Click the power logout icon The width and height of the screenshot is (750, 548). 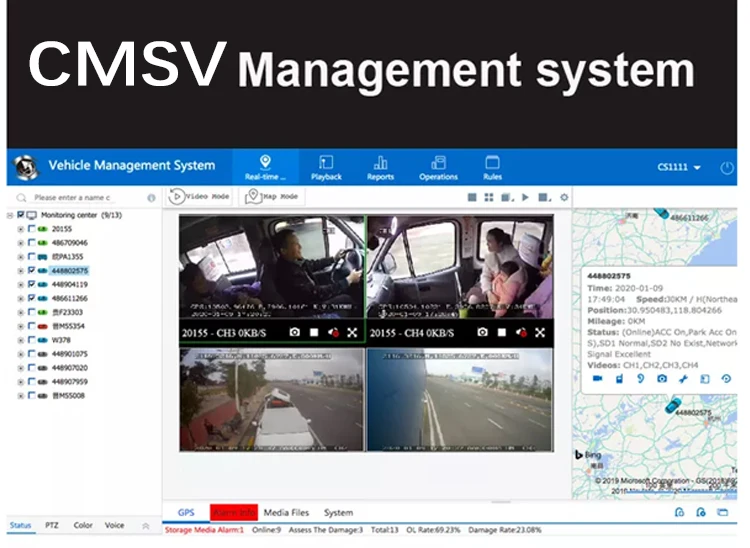coord(727,167)
